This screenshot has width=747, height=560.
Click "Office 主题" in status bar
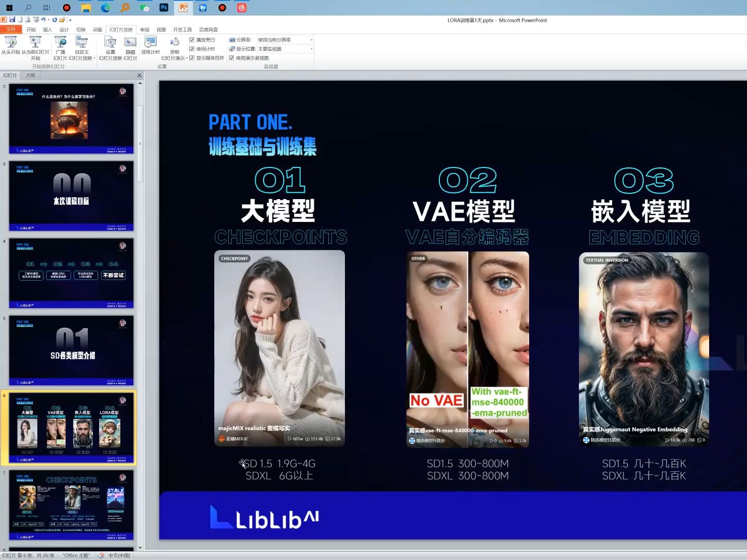76,555
